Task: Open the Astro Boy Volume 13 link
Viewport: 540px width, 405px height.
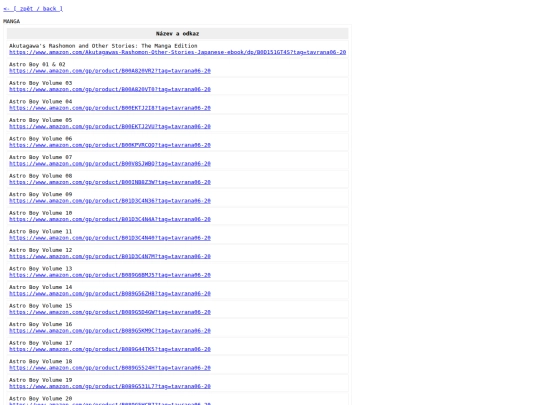Action: pyautogui.click(x=110, y=275)
